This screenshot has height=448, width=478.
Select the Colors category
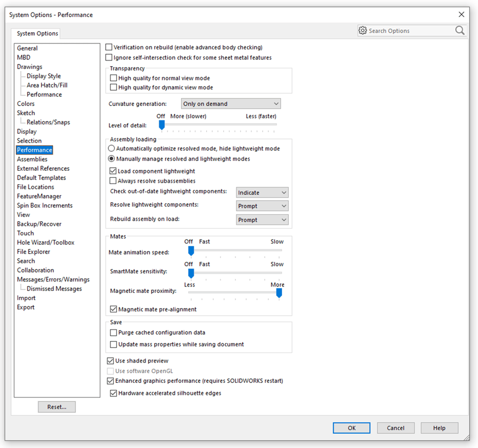25,103
